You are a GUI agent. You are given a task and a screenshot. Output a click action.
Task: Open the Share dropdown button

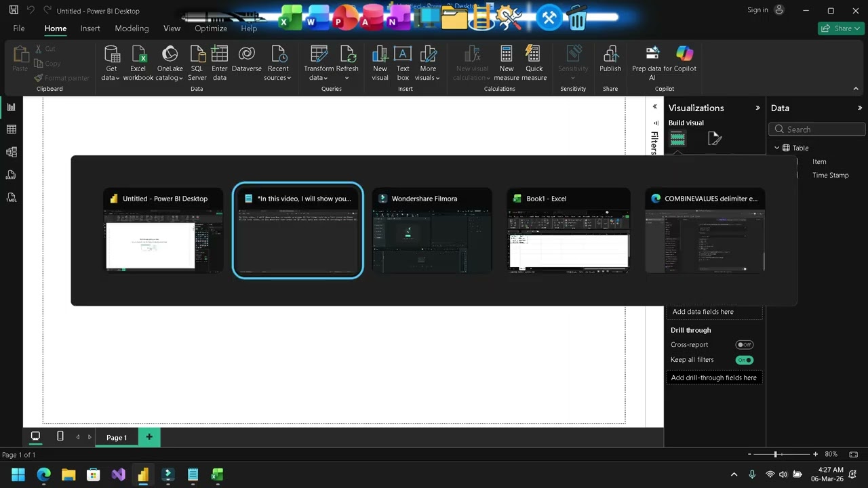pos(841,28)
